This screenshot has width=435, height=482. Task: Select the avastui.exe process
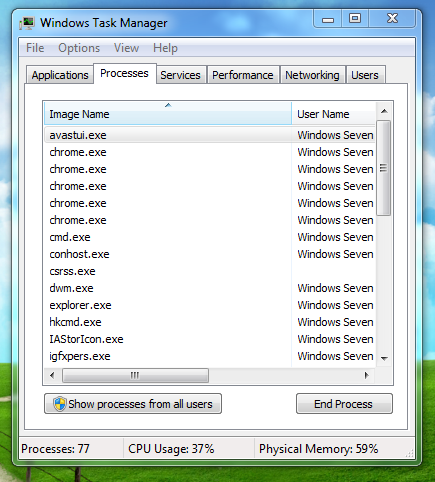210,135
